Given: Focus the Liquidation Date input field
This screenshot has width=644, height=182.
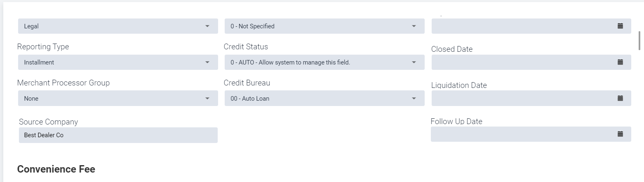Looking at the screenshot, I should (531, 98).
